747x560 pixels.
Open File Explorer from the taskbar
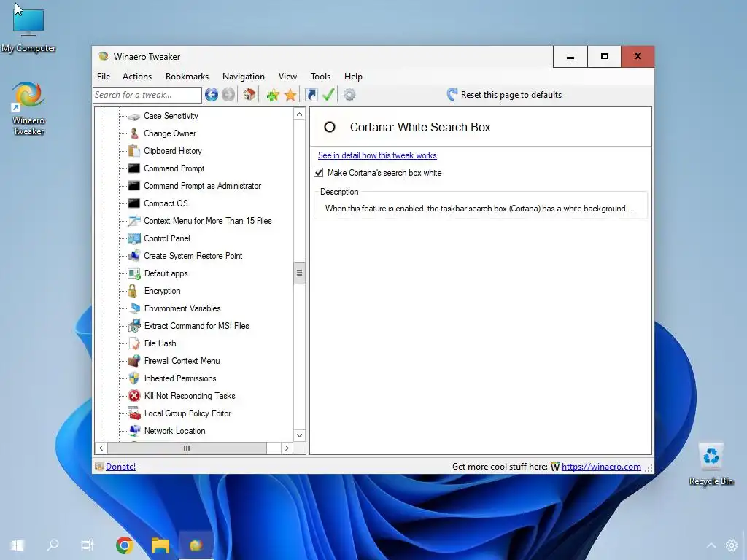click(160, 545)
